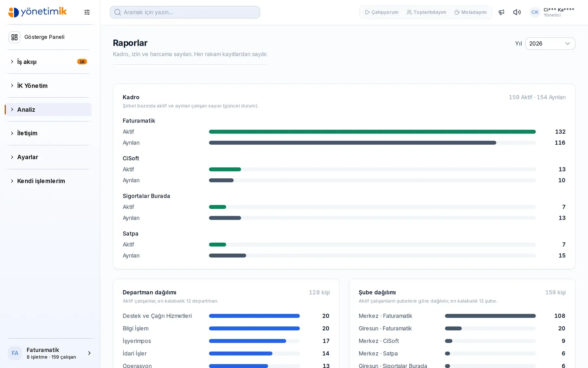
Task: Select Kendi işlemlerim in sidebar
Action: [x=49, y=181]
